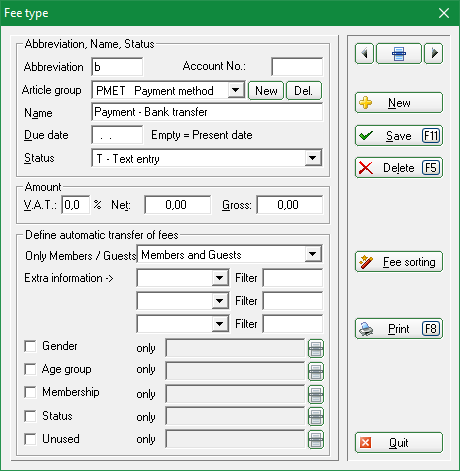Enable the Gender checkbox
This screenshot has height=471, width=460.
click(x=30, y=346)
